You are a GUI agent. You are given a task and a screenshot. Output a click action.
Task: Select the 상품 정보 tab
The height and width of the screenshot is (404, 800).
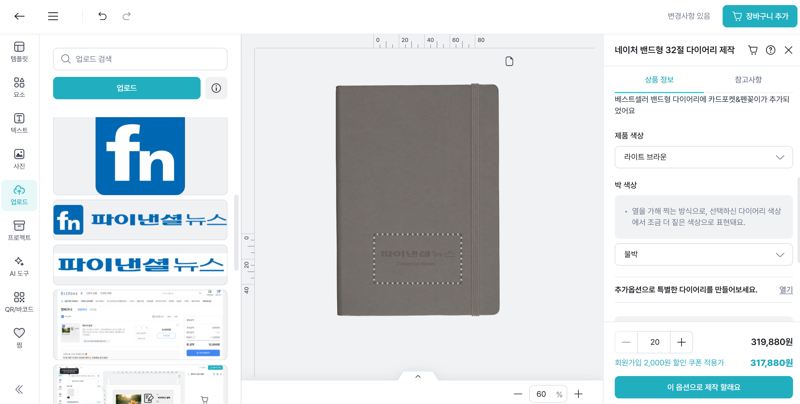(x=659, y=80)
